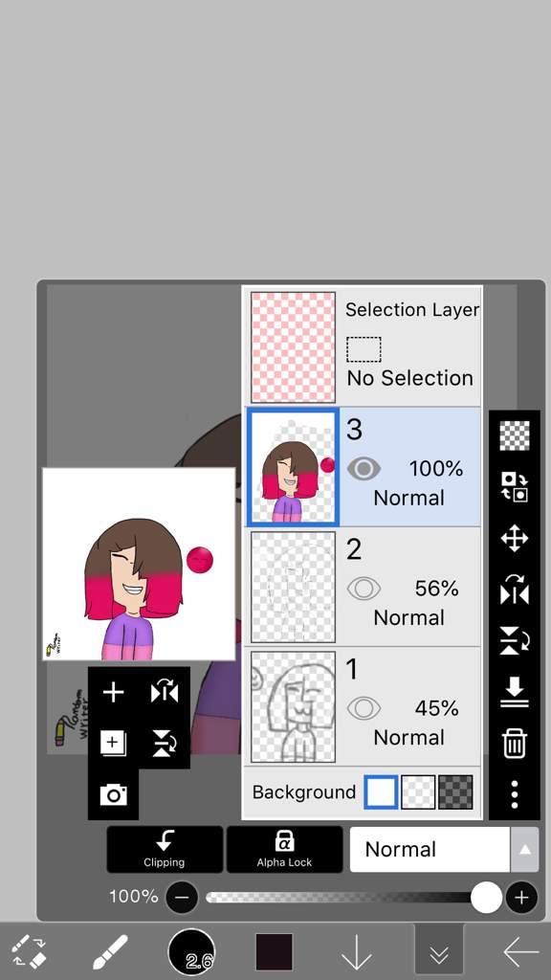Select the layer 1 sketch row
The image size is (551, 980).
coord(363,707)
